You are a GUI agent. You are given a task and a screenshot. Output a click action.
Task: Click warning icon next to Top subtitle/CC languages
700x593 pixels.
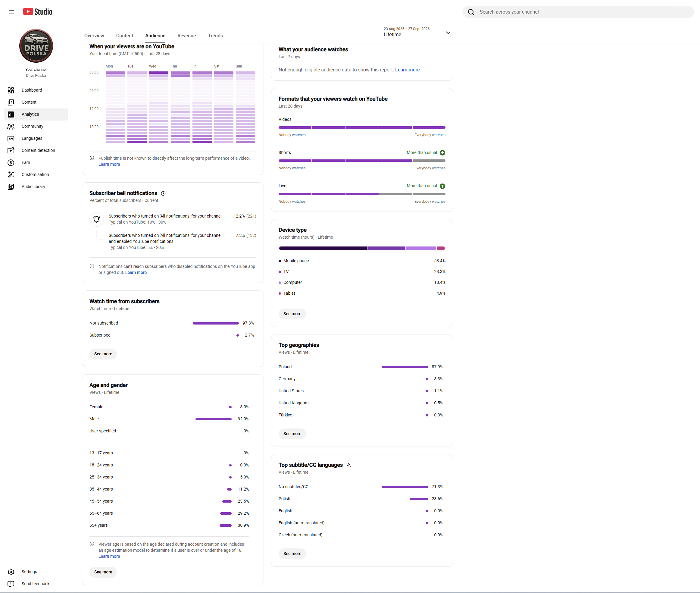pos(349,465)
